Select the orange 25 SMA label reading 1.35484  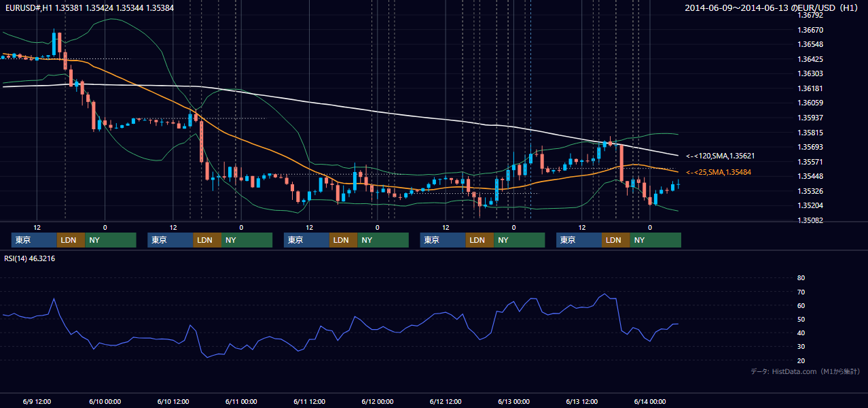click(719, 172)
